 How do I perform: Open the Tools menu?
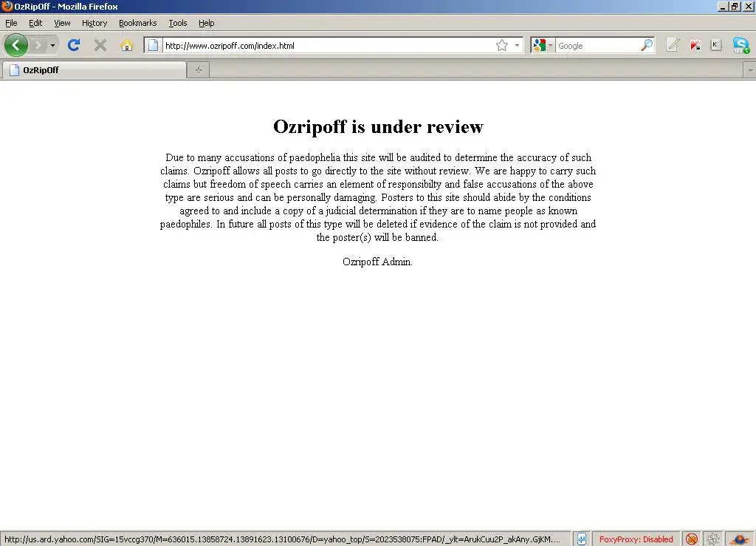tap(177, 23)
